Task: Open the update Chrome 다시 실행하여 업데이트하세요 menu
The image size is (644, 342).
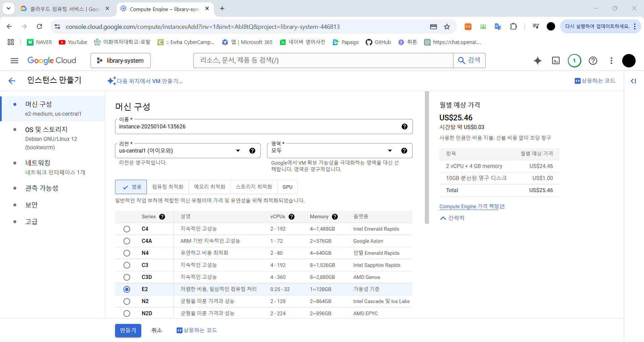Action: [x=600, y=26]
